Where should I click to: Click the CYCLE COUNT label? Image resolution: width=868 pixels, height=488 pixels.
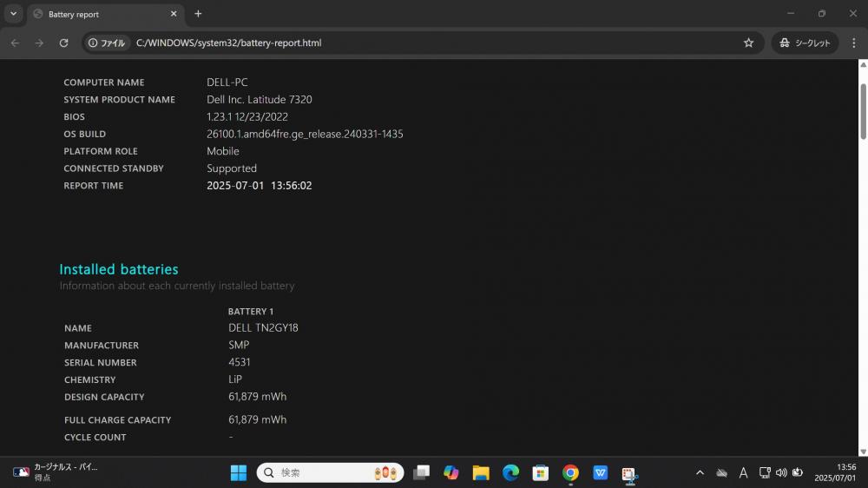click(95, 437)
